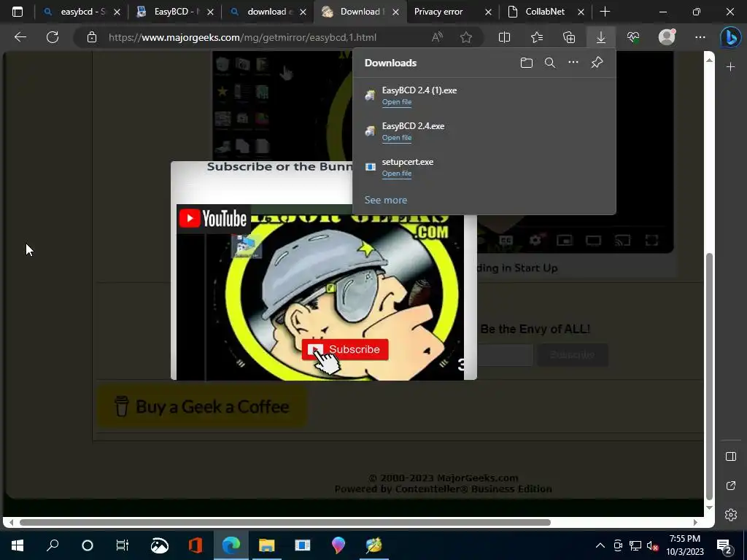
Task: Open the Favorites list icon
Action: [537, 37]
